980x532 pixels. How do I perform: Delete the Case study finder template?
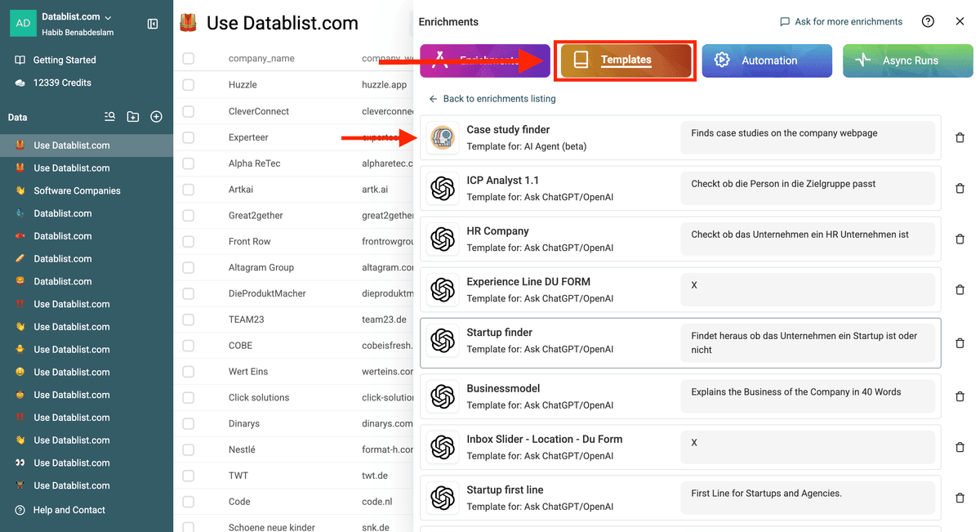click(960, 138)
